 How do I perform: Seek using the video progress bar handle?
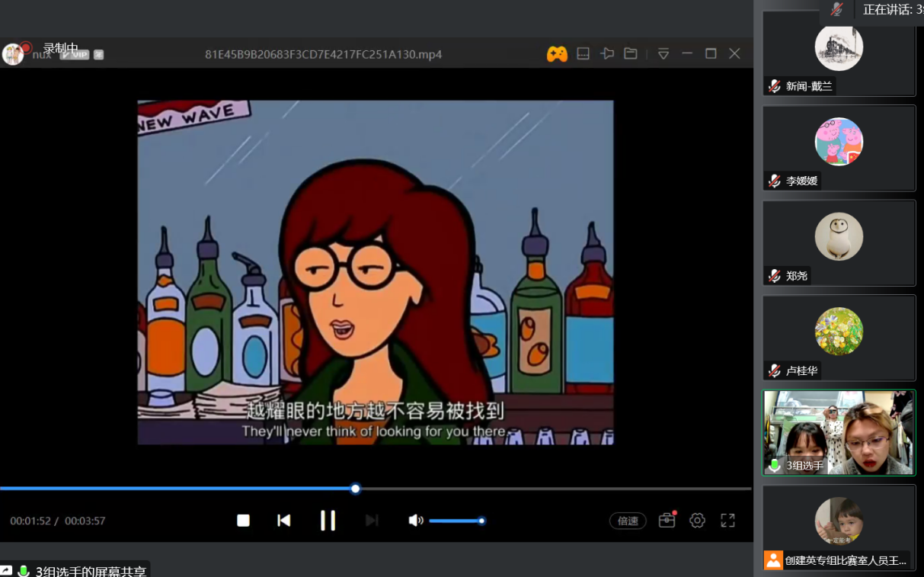355,489
